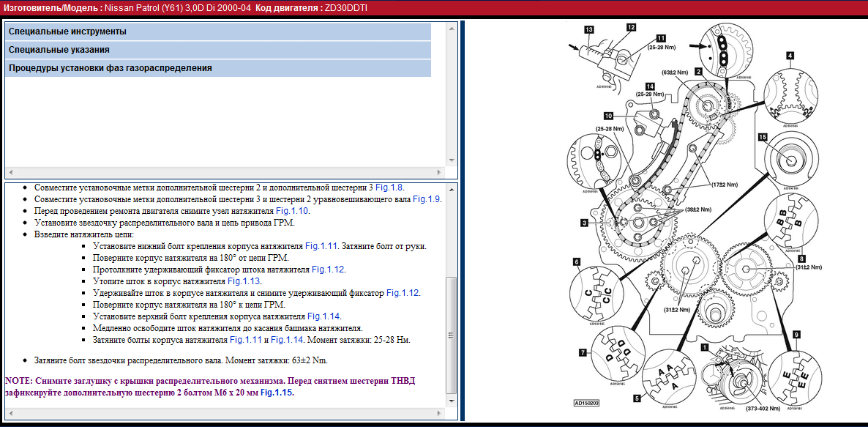Click the Fig.1.10 tensioner link
Screen dimensions: 868x427
click(292, 211)
